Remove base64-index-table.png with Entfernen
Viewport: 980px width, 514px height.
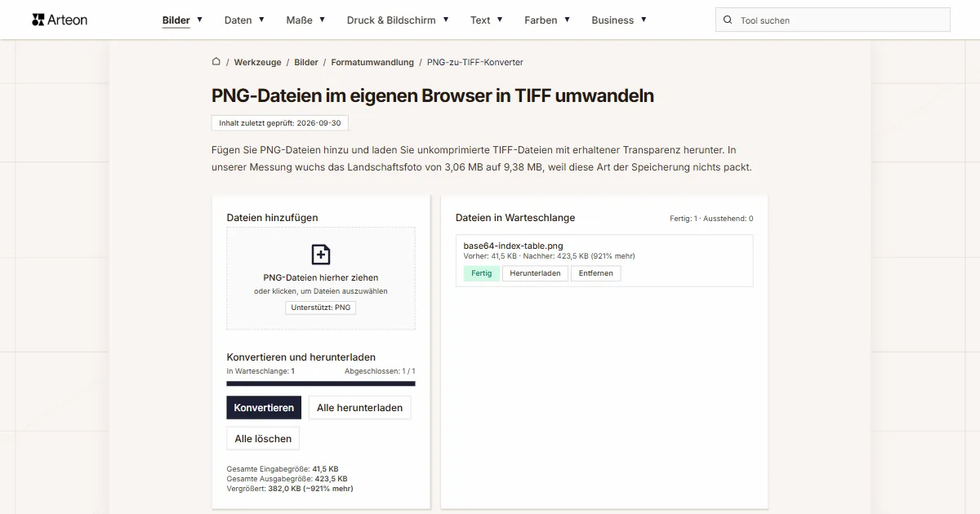(596, 273)
